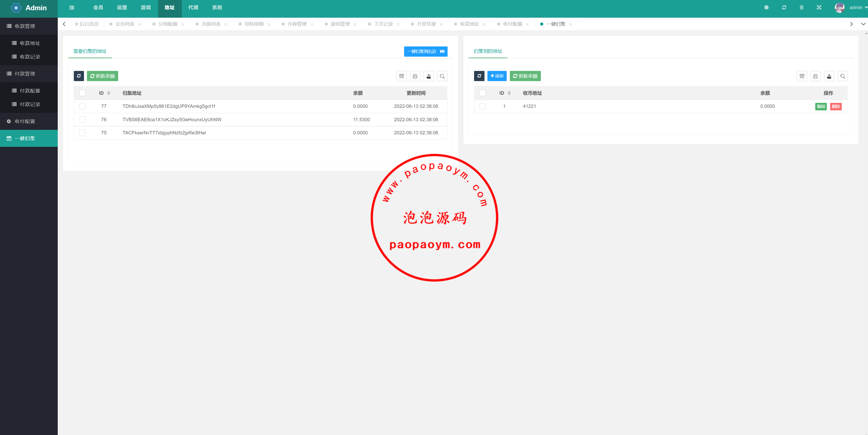Image resolution: width=868 pixels, height=435 pixels.
Task: Switch to the 收款地址 page tab
Action: (469, 24)
